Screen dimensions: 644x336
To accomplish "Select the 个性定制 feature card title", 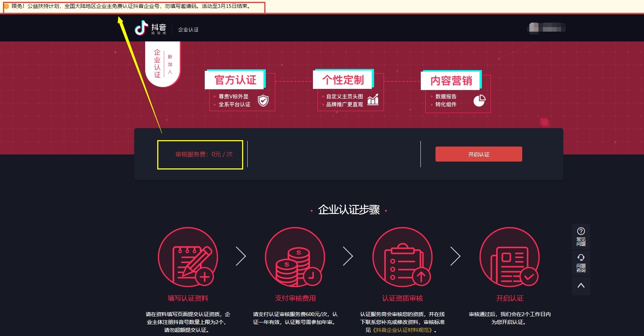I will 343,79.
